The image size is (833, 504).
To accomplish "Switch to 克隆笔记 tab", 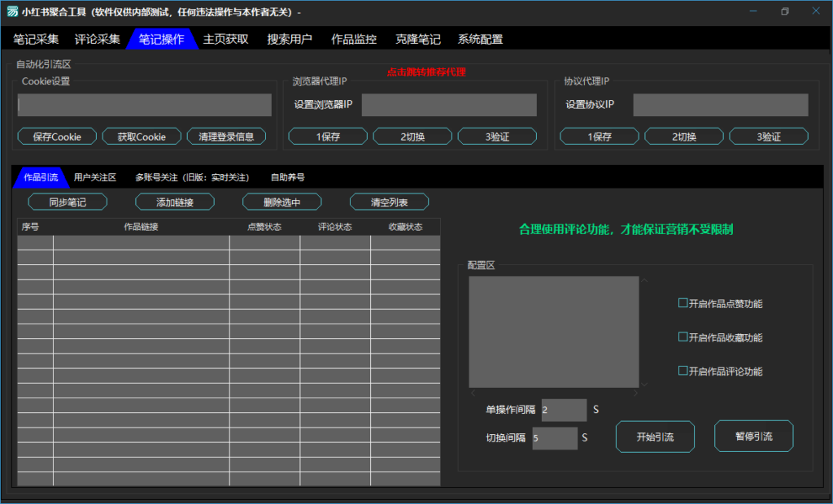I will tap(418, 39).
